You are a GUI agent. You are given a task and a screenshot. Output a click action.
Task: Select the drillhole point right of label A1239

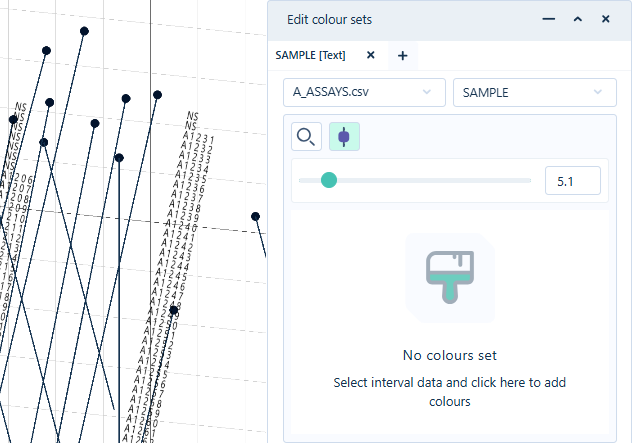256,216
